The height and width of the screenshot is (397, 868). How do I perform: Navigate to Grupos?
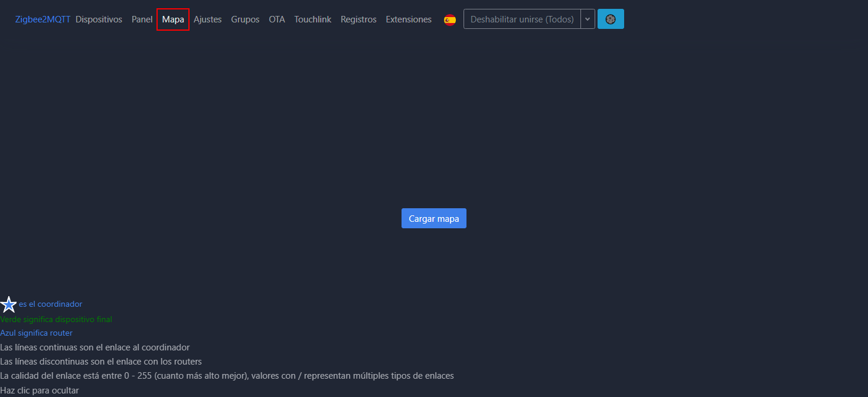[245, 19]
